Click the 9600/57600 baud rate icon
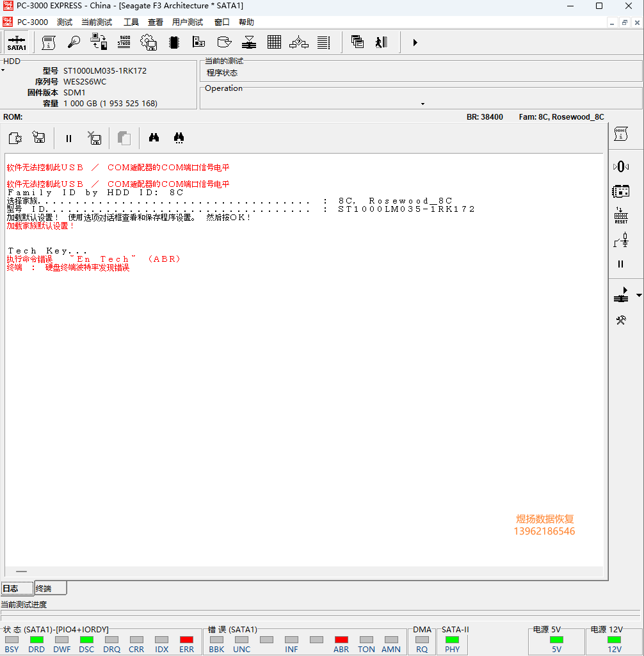The height and width of the screenshot is (656, 644). coord(124,42)
